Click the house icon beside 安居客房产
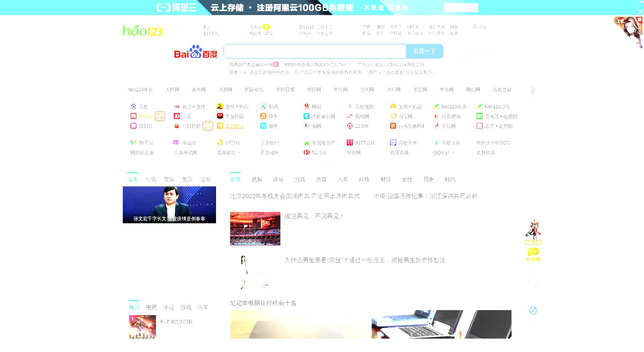The height and width of the screenshot is (352, 644). (x=307, y=143)
